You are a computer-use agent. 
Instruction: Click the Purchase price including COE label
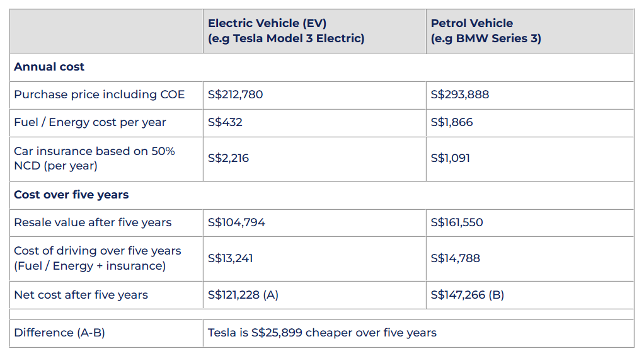click(x=100, y=95)
